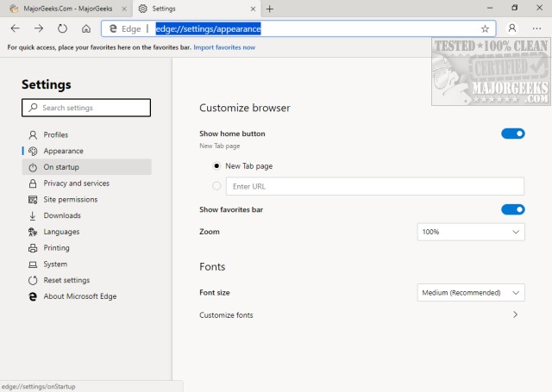Open the Site permissions section
Viewport: 552px width, 392px height.
tap(86, 199)
